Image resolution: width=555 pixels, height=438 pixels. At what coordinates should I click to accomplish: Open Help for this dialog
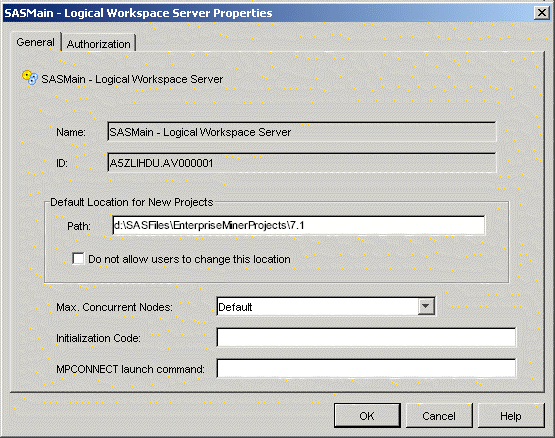pyautogui.click(x=511, y=415)
